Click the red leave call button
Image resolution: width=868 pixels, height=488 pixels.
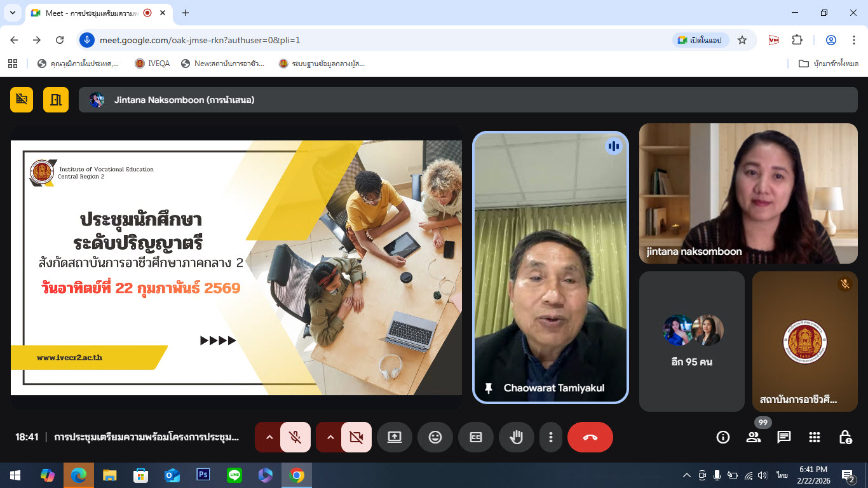pos(590,437)
